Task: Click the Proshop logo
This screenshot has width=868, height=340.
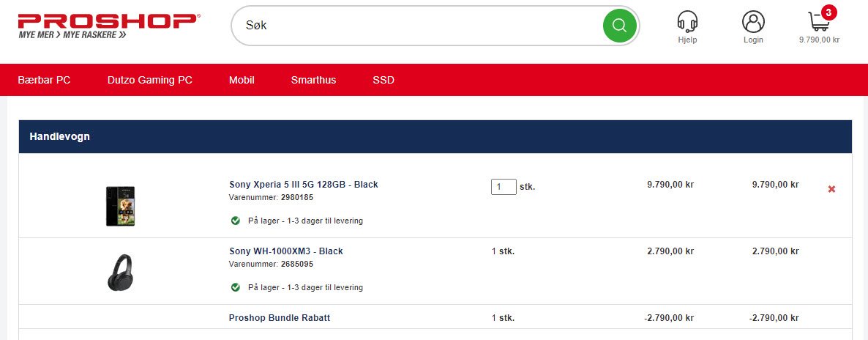Action: pyautogui.click(x=108, y=26)
